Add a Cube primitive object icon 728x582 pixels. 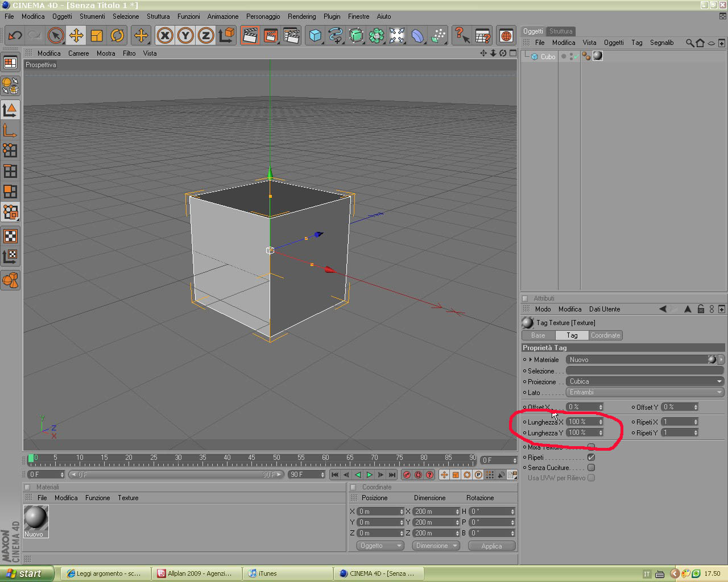315,36
